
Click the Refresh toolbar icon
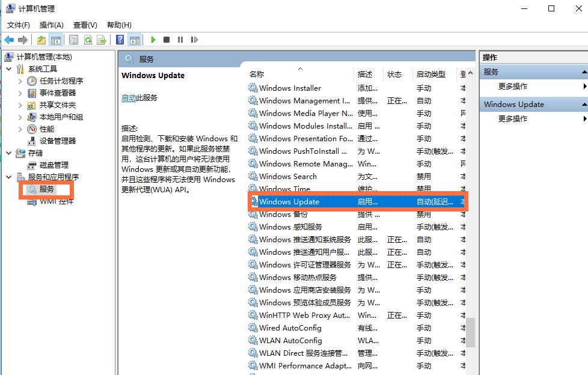pos(88,40)
